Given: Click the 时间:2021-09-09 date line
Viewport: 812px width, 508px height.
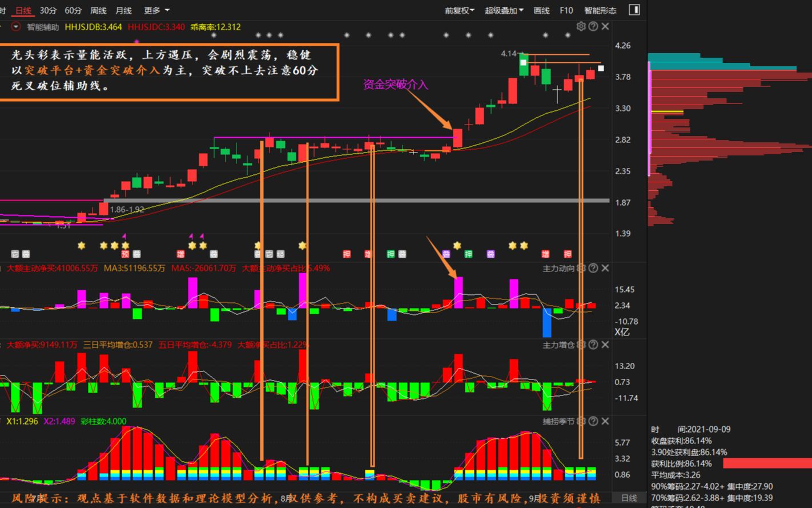Looking at the screenshot, I should (690, 429).
